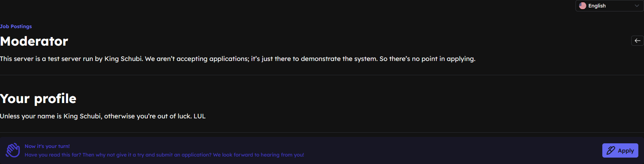Image resolution: width=644 pixels, height=164 pixels.
Task: Select the 'Now it's your turn!' heading
Action: 47,146
